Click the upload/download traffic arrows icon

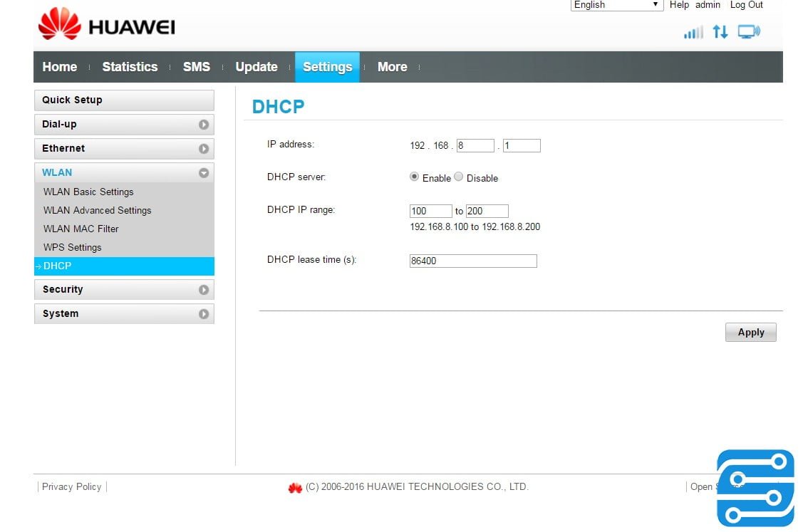720,32
